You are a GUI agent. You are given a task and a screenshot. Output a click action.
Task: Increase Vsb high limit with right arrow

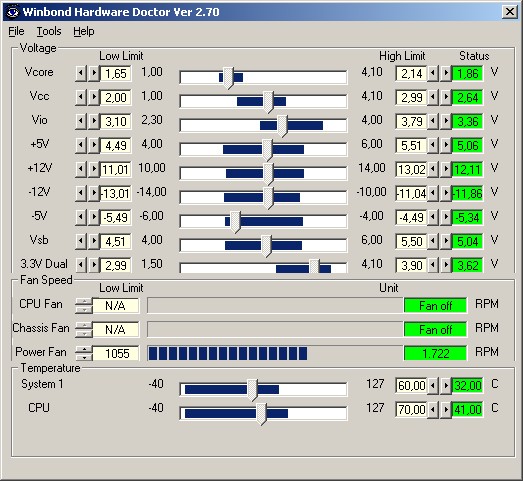[x=446, y=241]
